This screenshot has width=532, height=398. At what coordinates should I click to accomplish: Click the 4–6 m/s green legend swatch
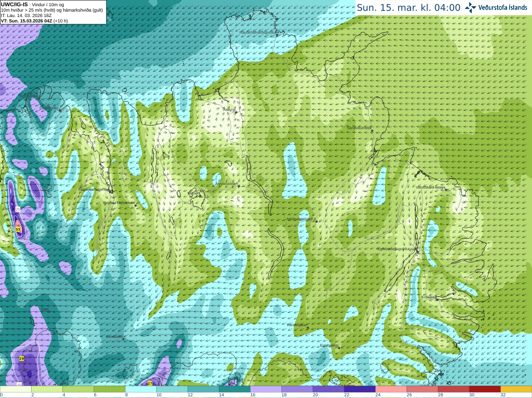pos(78,389)
